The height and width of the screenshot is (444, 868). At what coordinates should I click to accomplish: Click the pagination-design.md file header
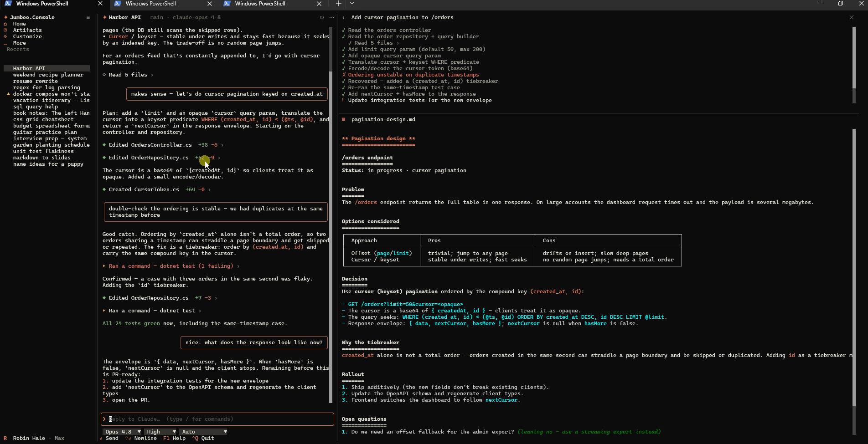(383, 119)
